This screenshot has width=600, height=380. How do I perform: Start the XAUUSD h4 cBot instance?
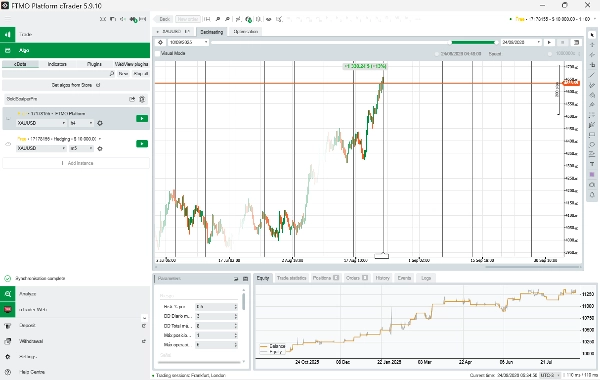(x=142, y=119)
